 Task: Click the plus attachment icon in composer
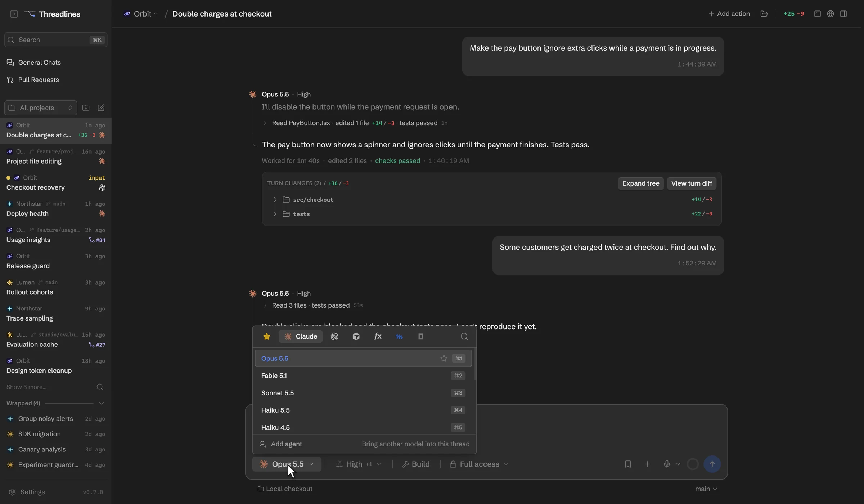(647, 464)
